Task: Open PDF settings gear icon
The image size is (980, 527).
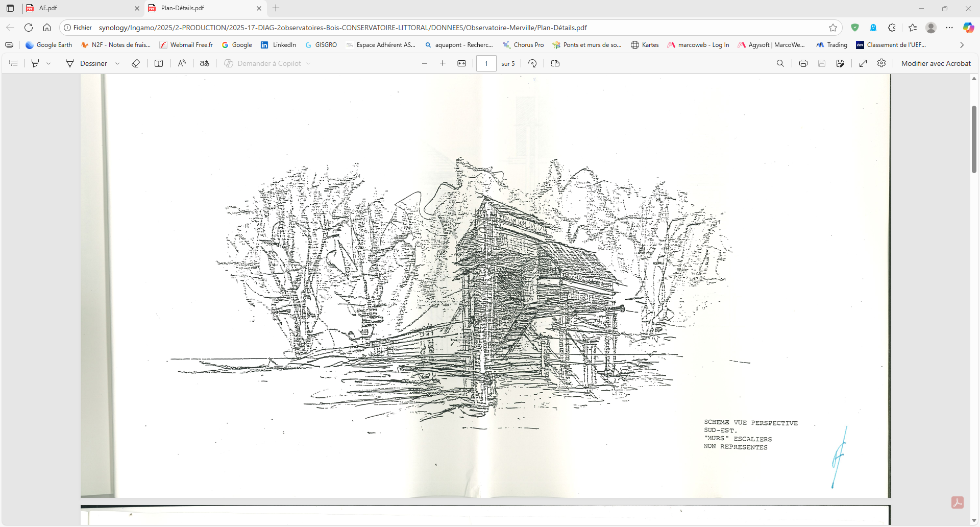Action: click(881, 63)
